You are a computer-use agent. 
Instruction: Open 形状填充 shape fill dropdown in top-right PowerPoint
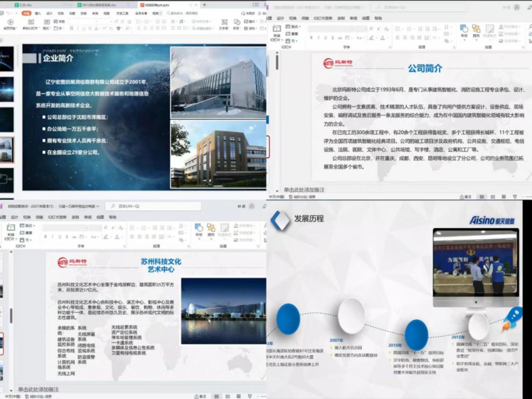[510, 27]
